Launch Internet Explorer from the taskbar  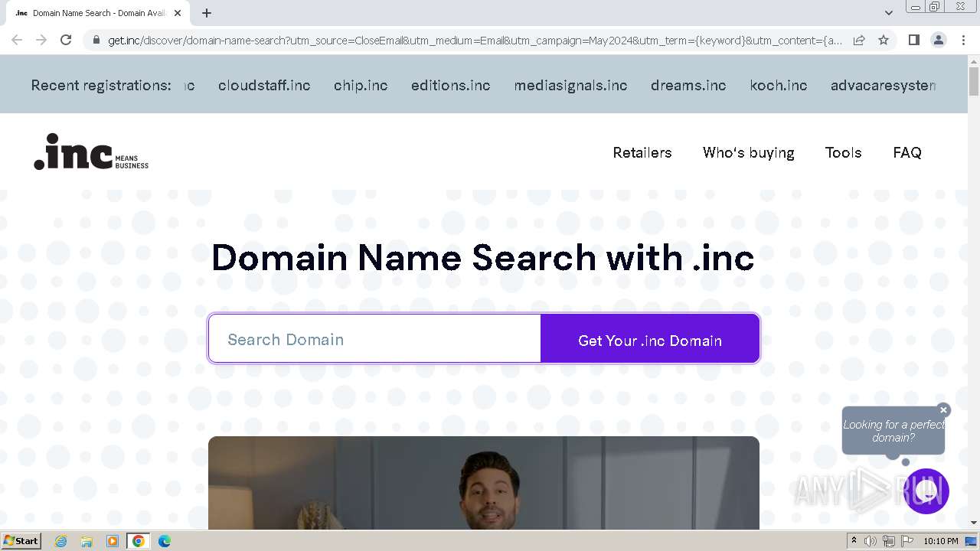tap(60, 541)
